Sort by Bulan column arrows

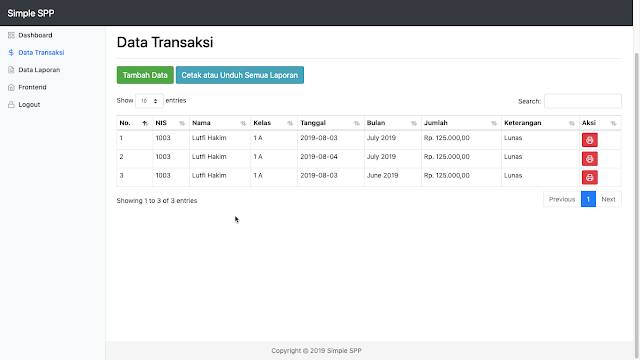point(413,123)
